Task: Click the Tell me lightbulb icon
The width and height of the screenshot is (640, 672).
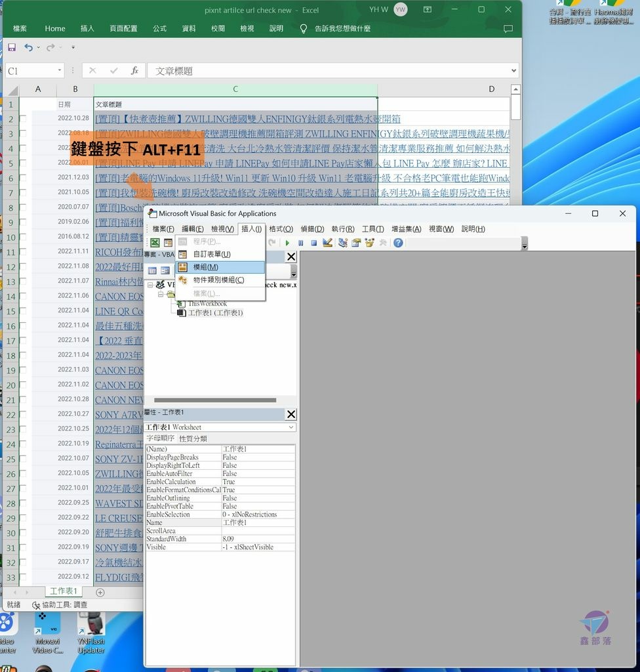Action: [x=304, y=29]
